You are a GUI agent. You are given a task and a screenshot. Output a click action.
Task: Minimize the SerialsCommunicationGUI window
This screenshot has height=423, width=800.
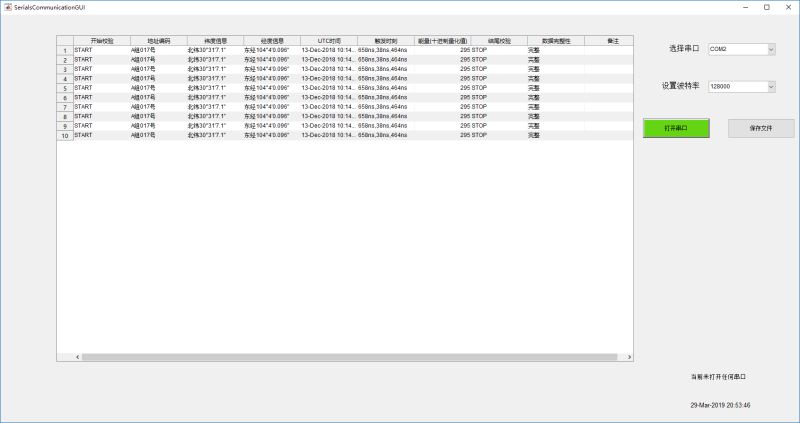746,7
